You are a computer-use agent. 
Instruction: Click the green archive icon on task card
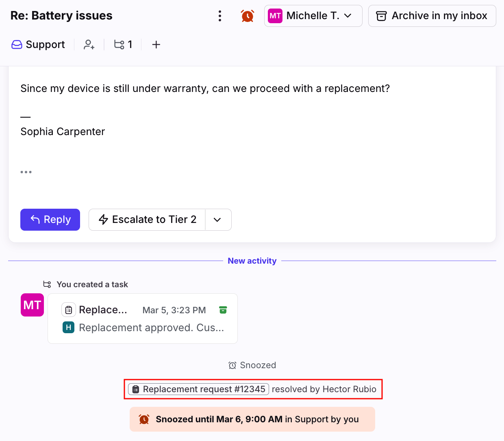click(223, 310)
